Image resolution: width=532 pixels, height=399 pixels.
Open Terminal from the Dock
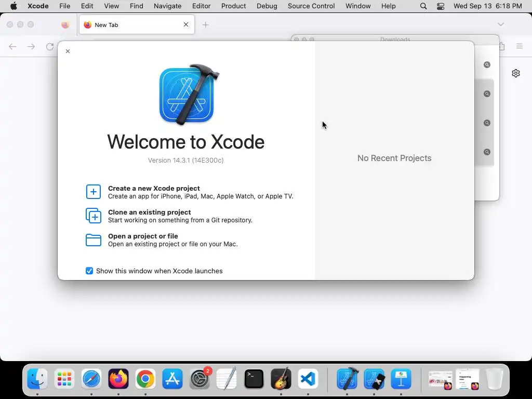click(254, 379)
